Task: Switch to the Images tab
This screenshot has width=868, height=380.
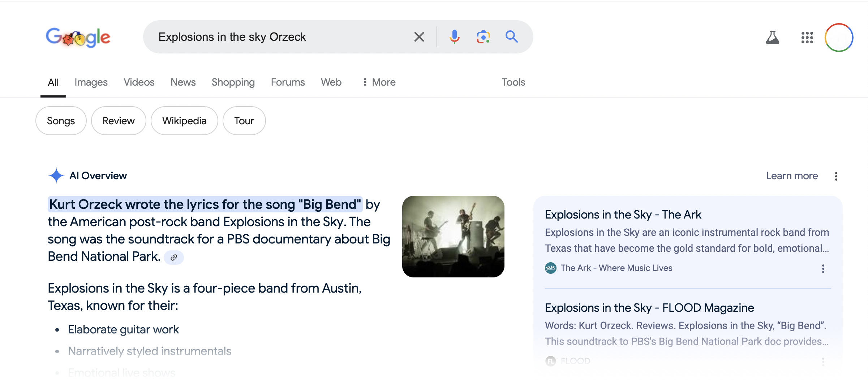Action: point(91,82)
